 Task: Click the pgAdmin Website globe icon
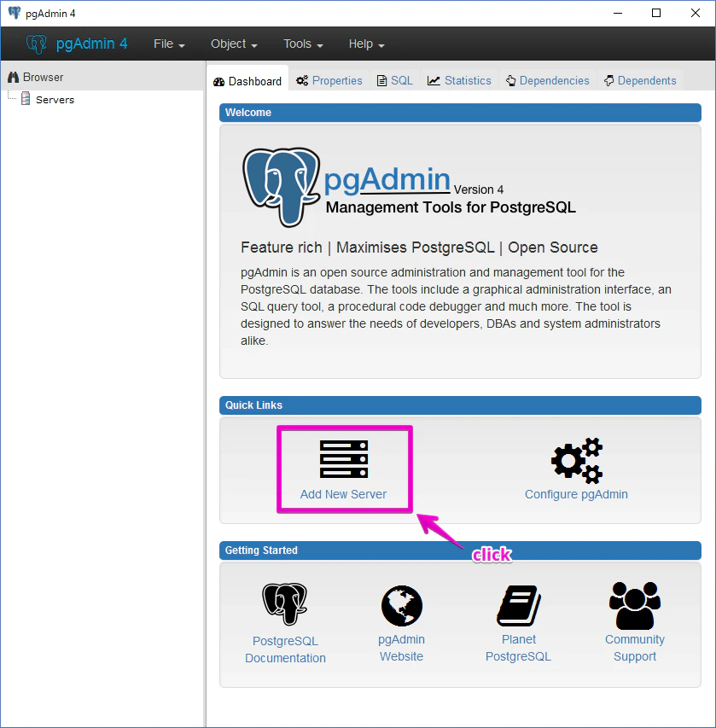point(402,605)
